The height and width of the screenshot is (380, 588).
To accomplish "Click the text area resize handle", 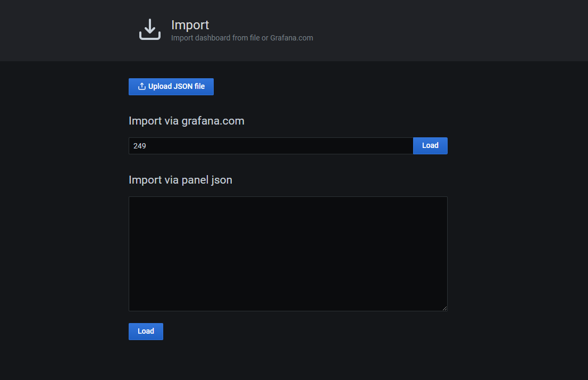I will pos(444,308).
